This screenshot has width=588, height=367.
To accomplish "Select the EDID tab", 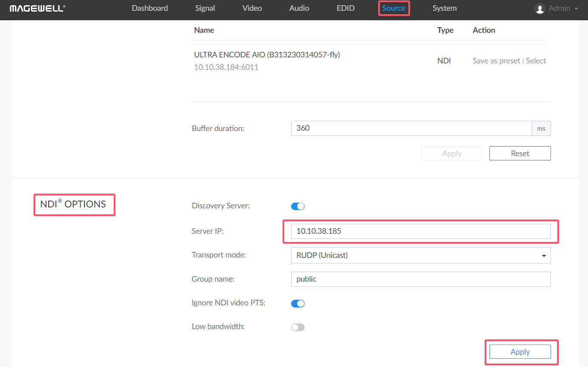I will click(x=345, y=8).
